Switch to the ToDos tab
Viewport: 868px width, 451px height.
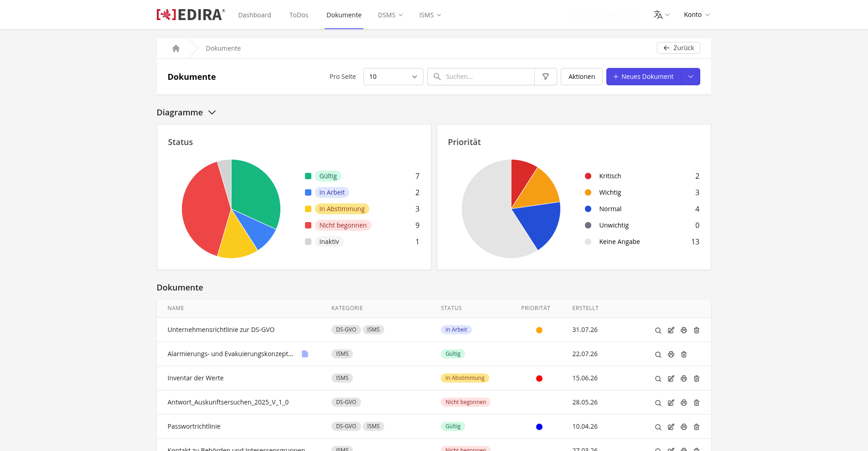[299, 15]
